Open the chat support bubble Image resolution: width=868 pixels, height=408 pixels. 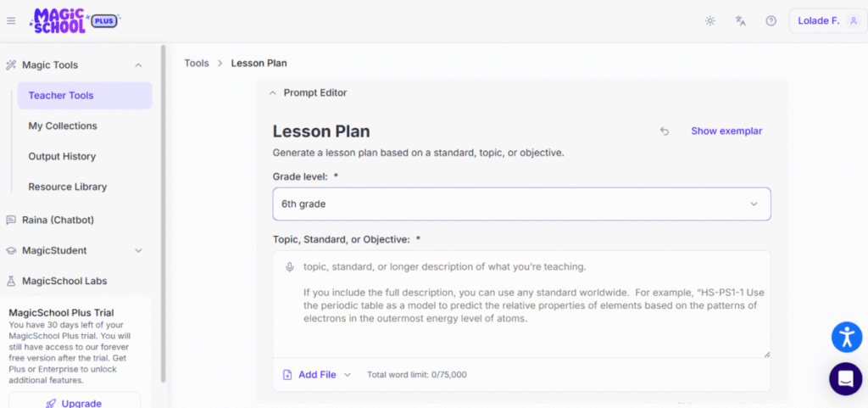point(846,378)
